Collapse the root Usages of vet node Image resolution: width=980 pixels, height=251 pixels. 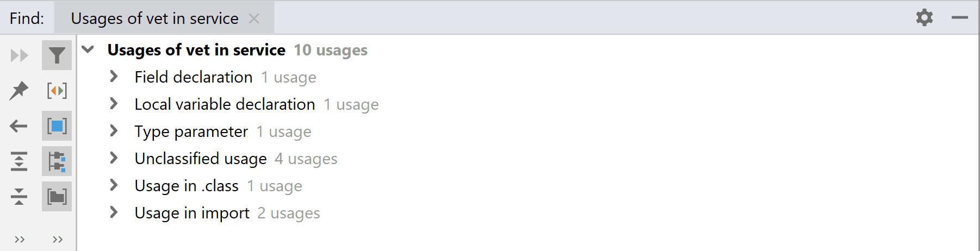pyautogui.click(x=88, y=49)
